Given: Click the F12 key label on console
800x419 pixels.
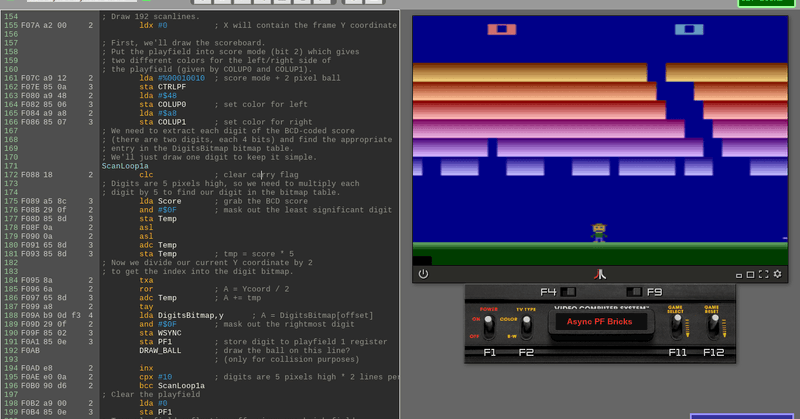Looking at the screenshot, I should pos(714,353).
